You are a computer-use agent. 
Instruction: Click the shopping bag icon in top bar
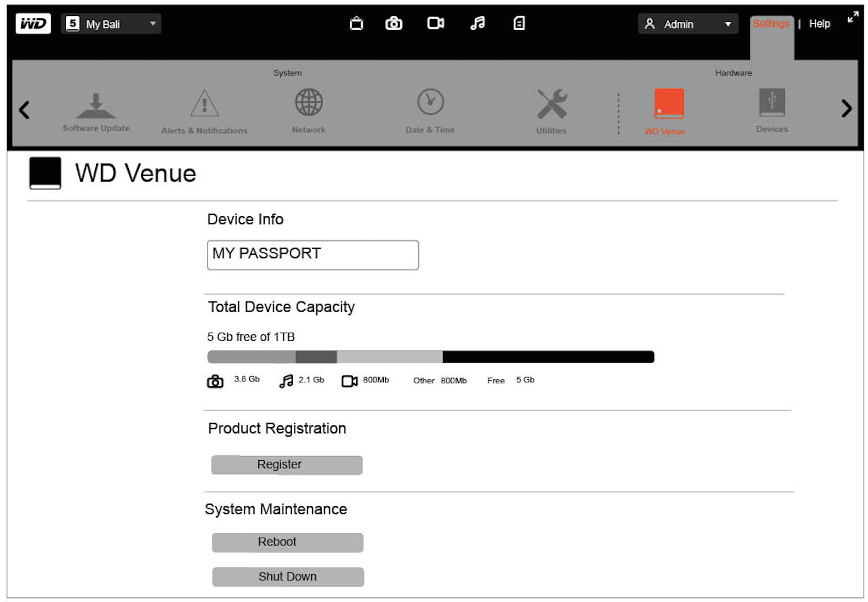point(356,23)
